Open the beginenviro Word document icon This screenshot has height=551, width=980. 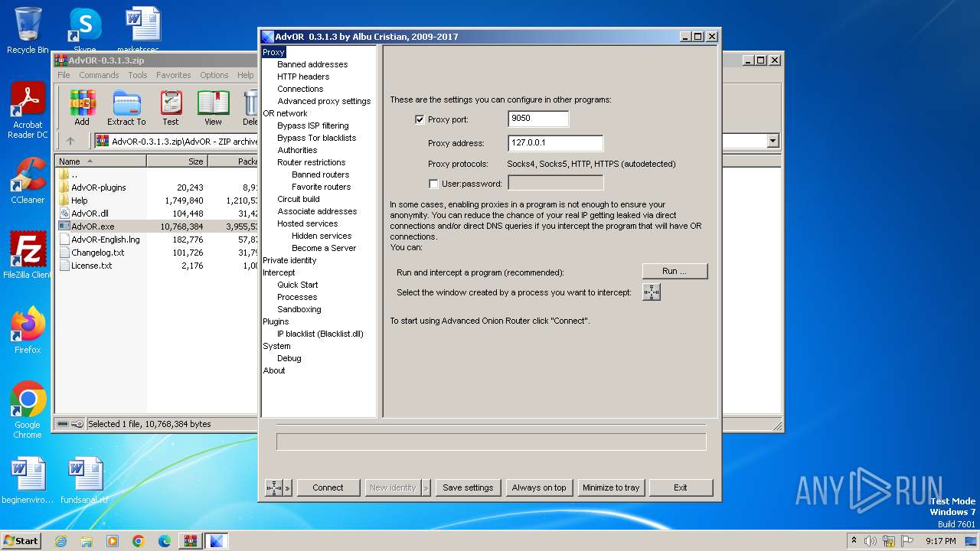(28, 481)
